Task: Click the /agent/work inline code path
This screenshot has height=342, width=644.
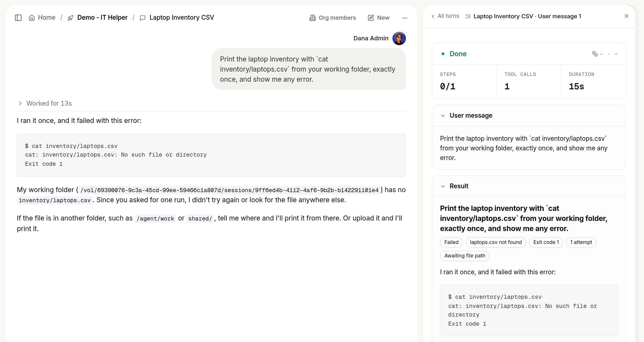Action: (x=155, y=218)
